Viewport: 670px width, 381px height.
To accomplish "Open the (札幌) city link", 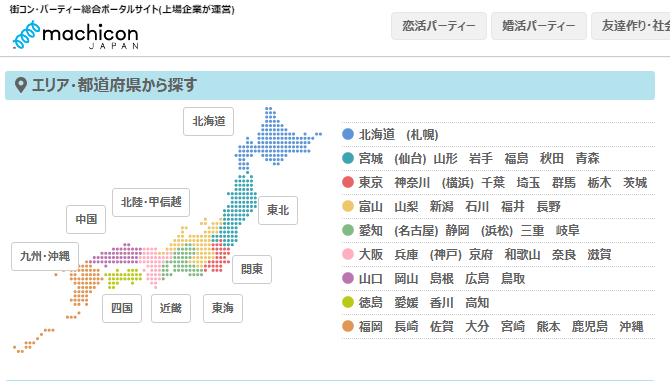I will pos(422,135).
